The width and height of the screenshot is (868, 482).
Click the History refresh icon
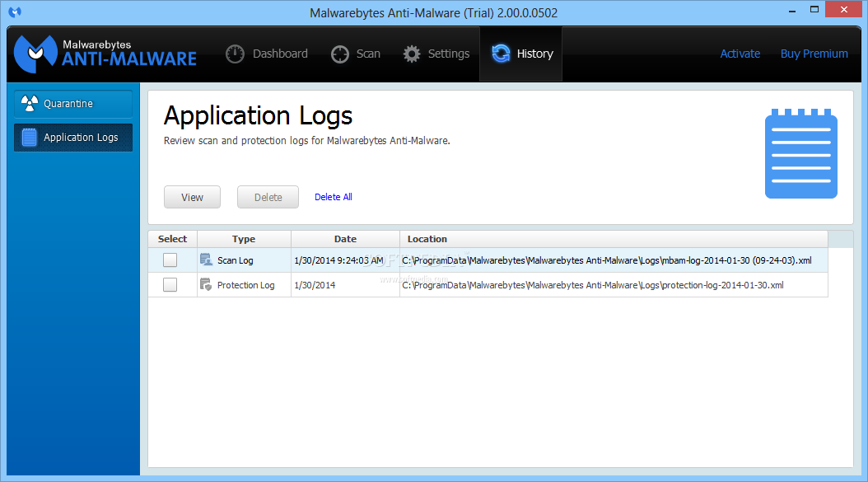click(x=501, y=54)
